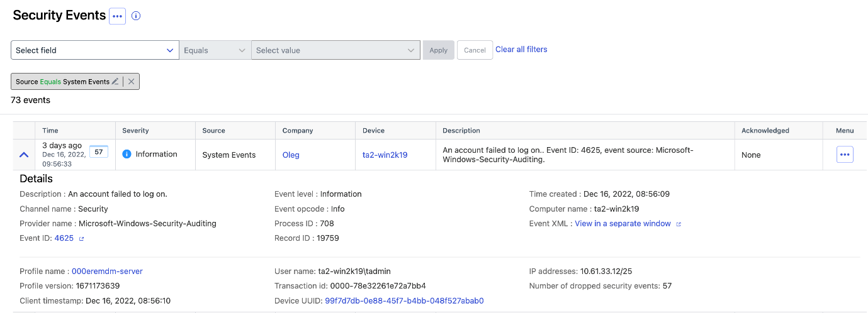
Task: Click the Number of dropped security events value
Action: pyautogui.click(x=667, y=286)
